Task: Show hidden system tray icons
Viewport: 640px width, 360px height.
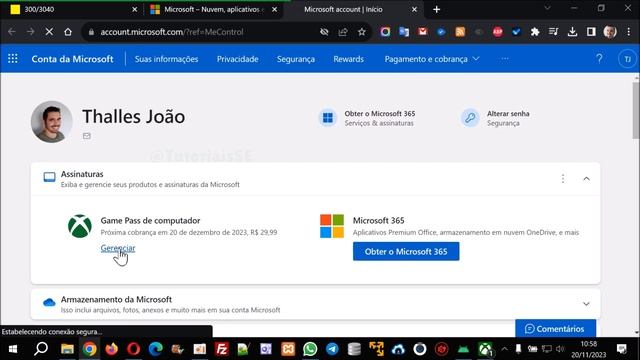Action: coord(504,349)
